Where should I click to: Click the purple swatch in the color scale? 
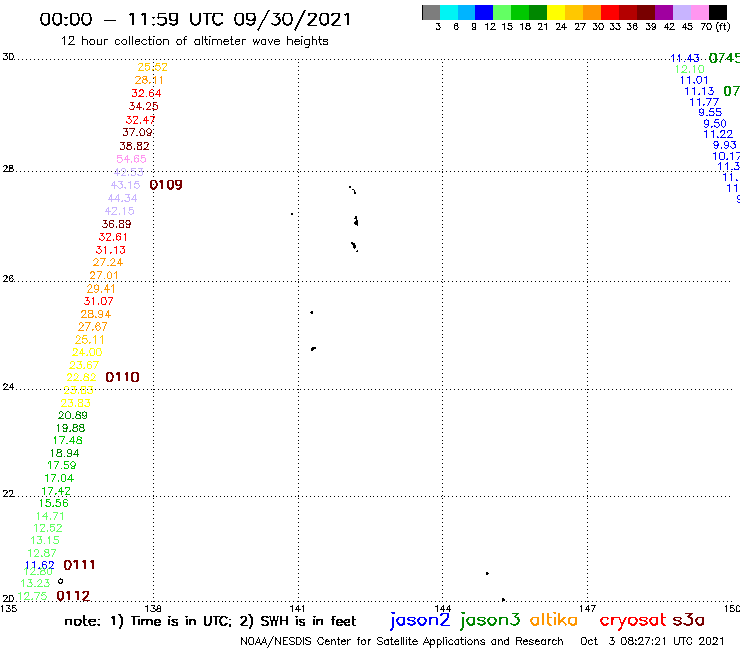click(664, 12)
